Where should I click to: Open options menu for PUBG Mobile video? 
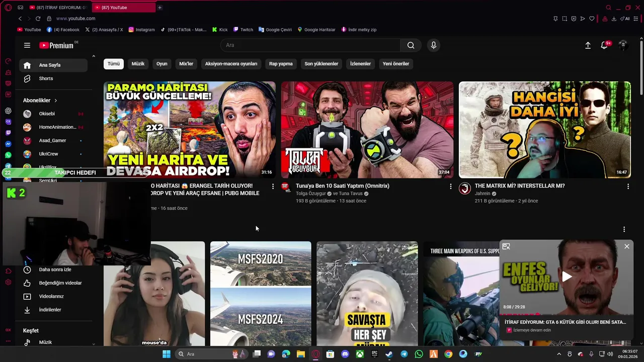[x=273, y=187]
